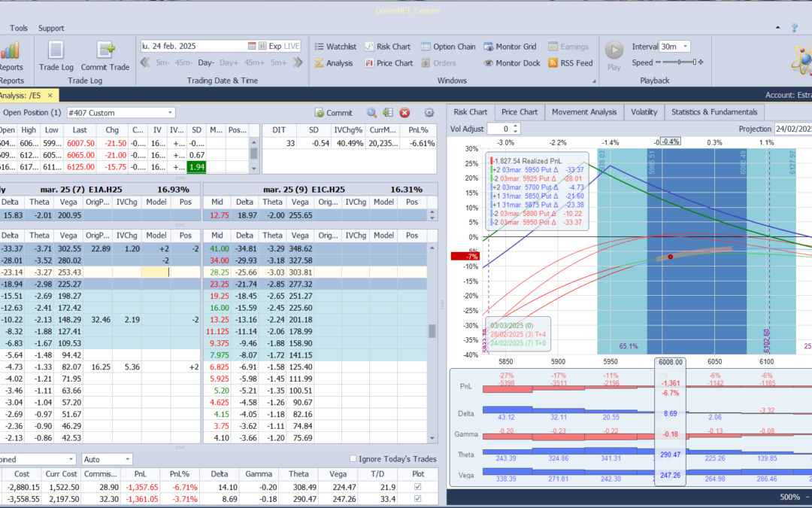The image size is (812, 508).
Task: Click the Day+ time step button
Action: (229, 62)
